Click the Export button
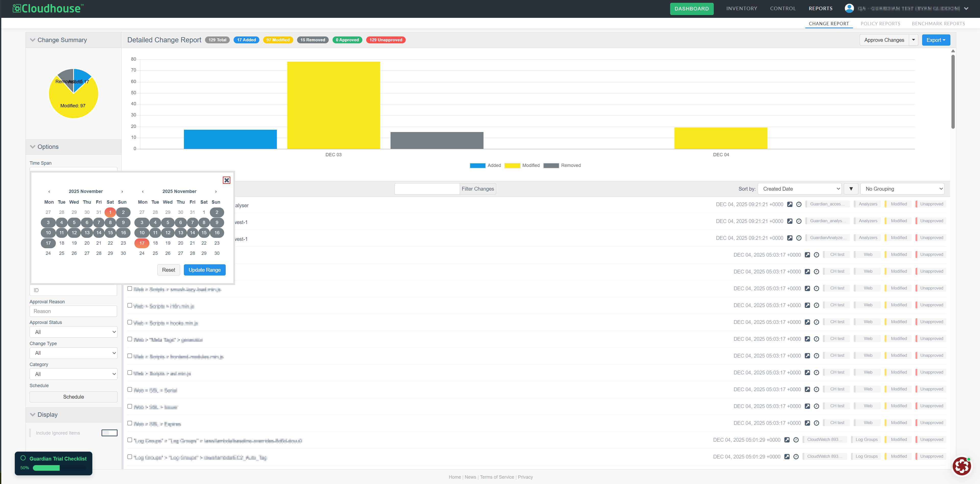980x484 pixels. tap(935, 40)
